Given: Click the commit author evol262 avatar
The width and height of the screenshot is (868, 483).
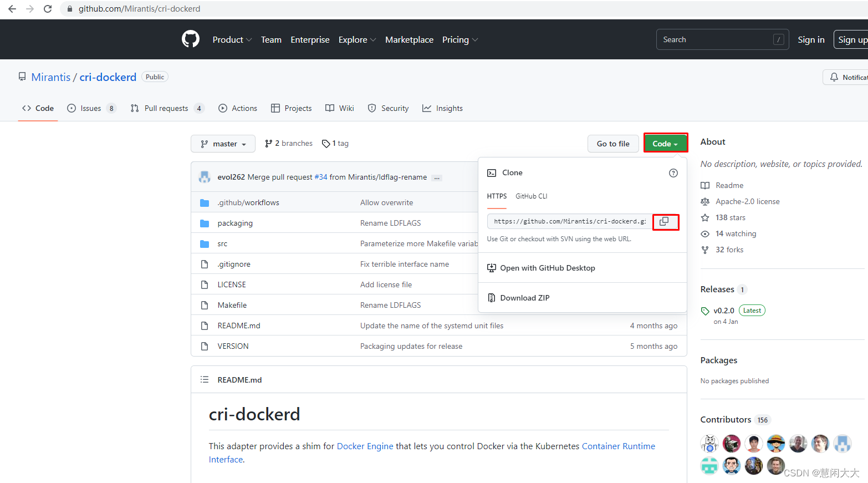Looking at the screenshot, I should click(205, 177).
